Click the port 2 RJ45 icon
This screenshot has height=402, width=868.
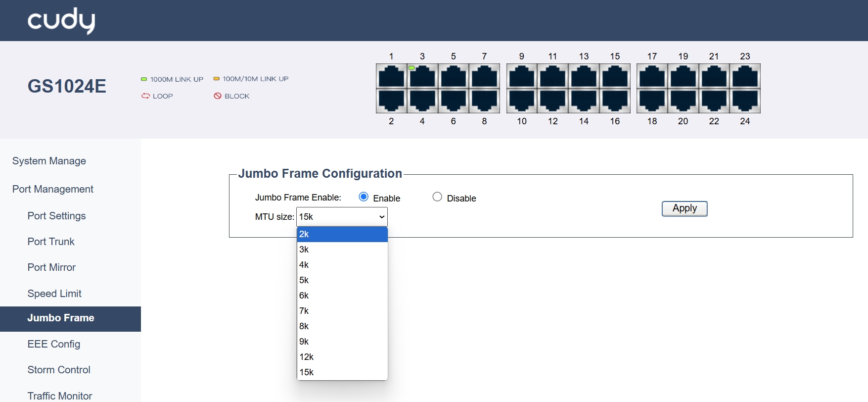(391, 100)
